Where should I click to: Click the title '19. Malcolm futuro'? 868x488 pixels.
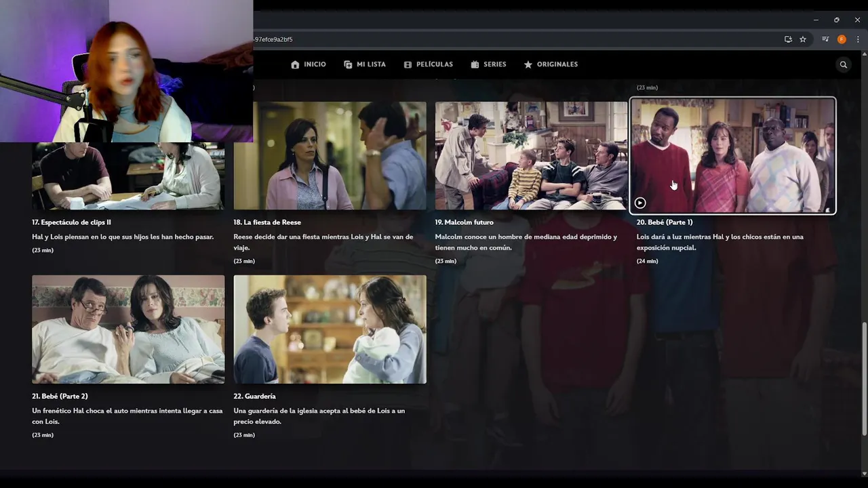pos(465,222)
